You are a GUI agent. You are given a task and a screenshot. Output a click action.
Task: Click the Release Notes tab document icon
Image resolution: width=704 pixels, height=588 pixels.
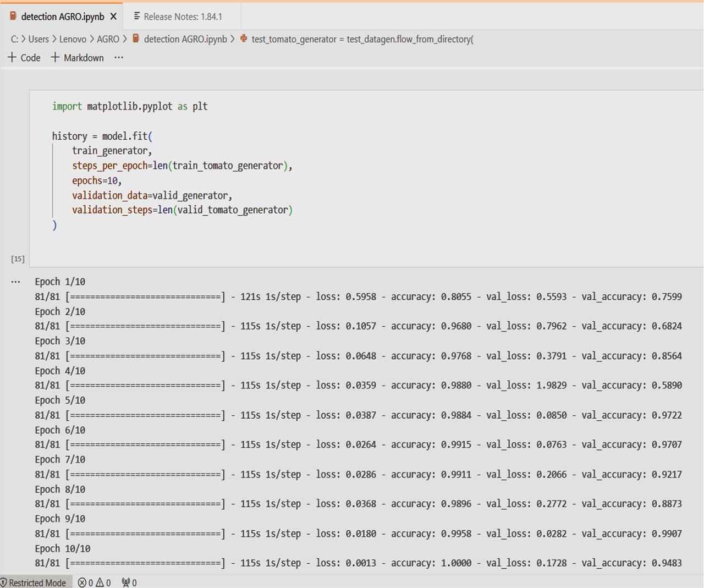coord(137,17)
